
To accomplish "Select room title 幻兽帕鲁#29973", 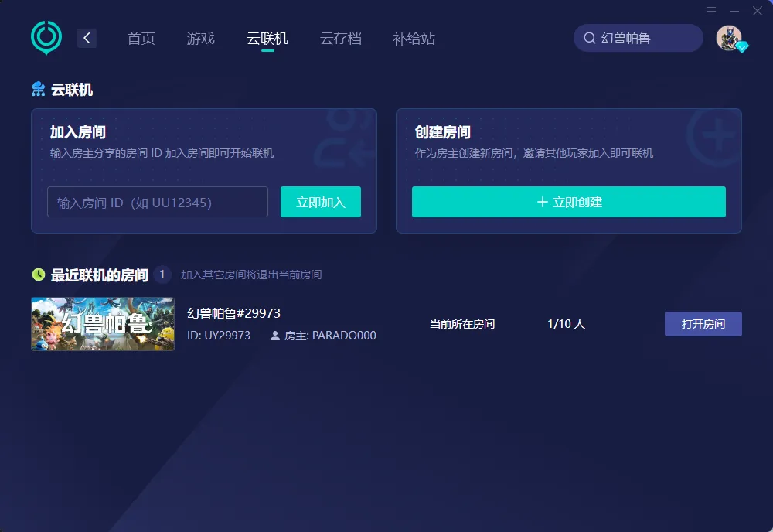I will pyautogui.click(x=233, y=313).
